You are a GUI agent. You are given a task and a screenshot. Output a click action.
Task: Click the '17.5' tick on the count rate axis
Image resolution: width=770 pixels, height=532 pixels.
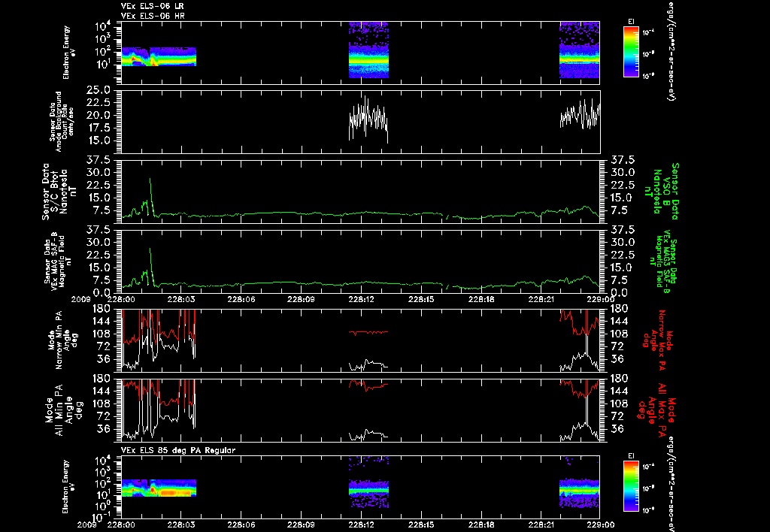click(99, 128)
